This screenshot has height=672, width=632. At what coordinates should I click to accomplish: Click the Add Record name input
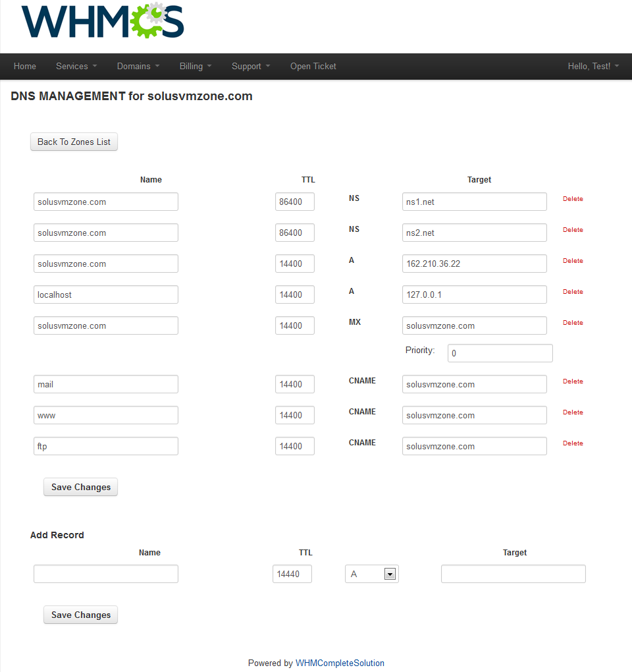click(x=106, y=574)
